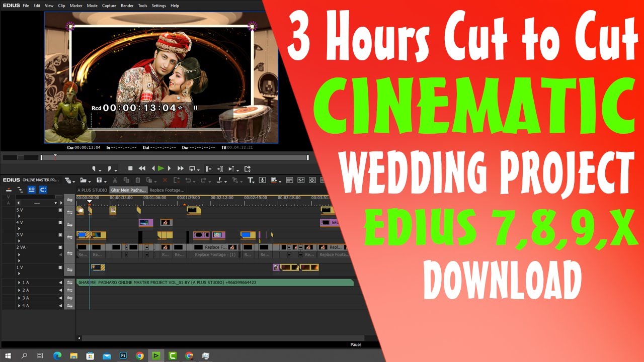Click the Undo arrow icon

[x=187, y=180]
